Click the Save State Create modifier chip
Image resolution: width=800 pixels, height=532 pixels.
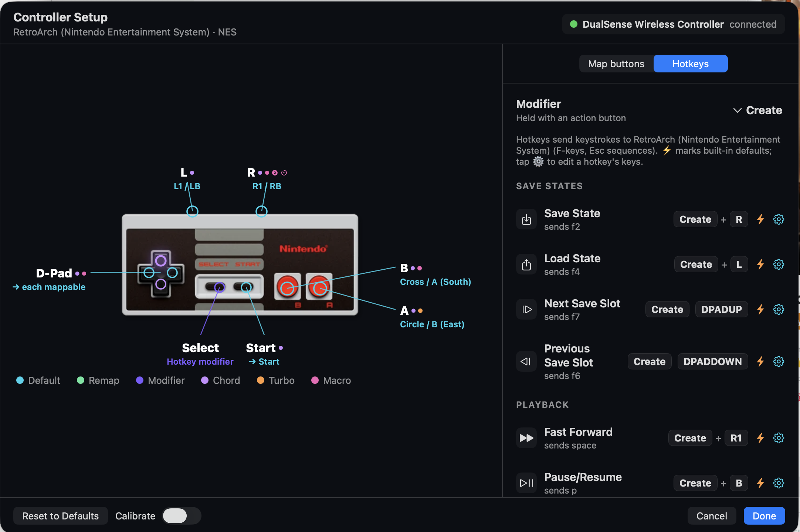(695, 219)
